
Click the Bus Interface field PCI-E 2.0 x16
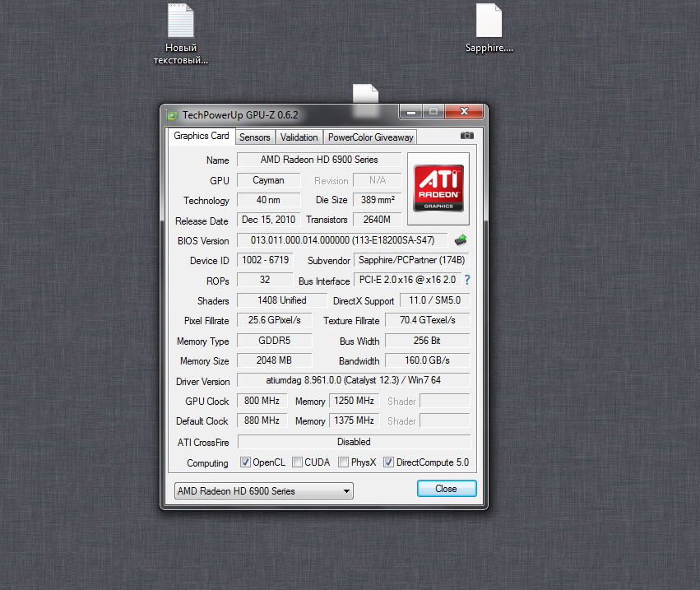coord(408,280)
